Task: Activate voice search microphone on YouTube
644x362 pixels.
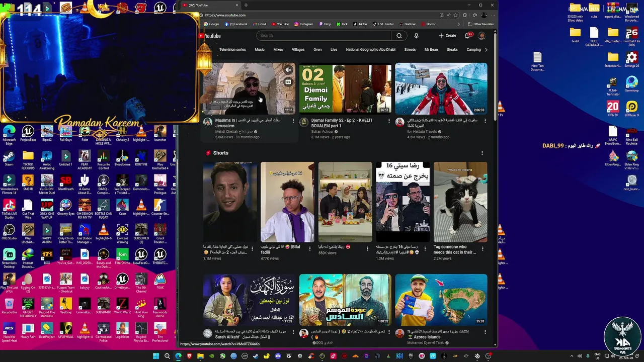Action: pyautogui.click(x=416, y=36)
